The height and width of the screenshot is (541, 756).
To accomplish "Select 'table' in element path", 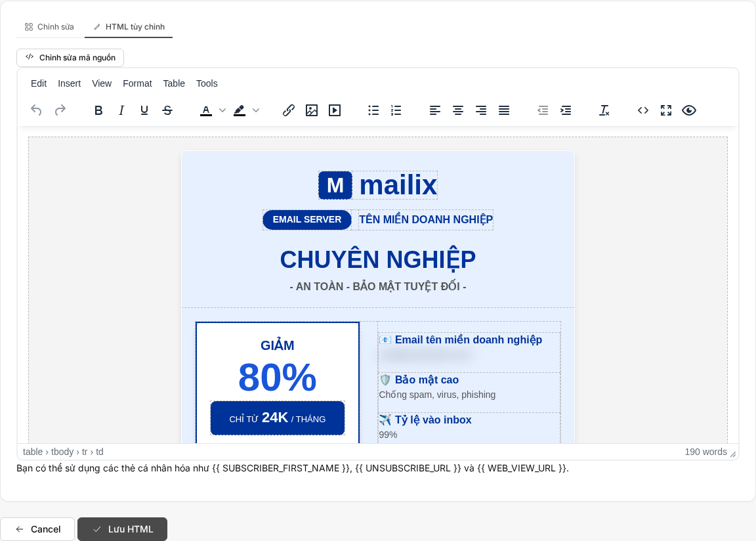I will pyautogui.click(x=33, y=452).
